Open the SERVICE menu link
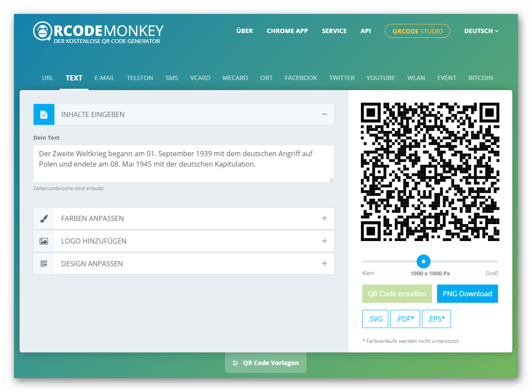 334,31
